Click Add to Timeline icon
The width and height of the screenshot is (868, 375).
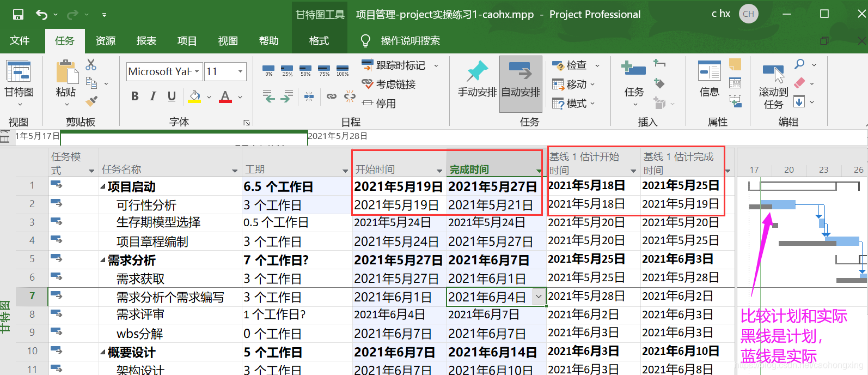click(735, 101)
